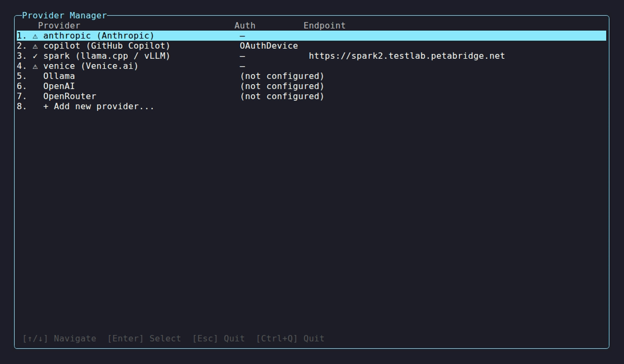Viewport: 624px width, 364px height.
Task: Click the row number 8.
Action: [21, 107]
